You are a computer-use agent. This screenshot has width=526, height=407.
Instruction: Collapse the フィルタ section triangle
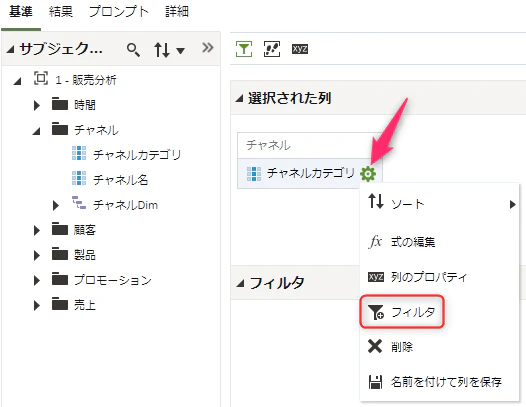pyautogui.click(x=240, y=284)
